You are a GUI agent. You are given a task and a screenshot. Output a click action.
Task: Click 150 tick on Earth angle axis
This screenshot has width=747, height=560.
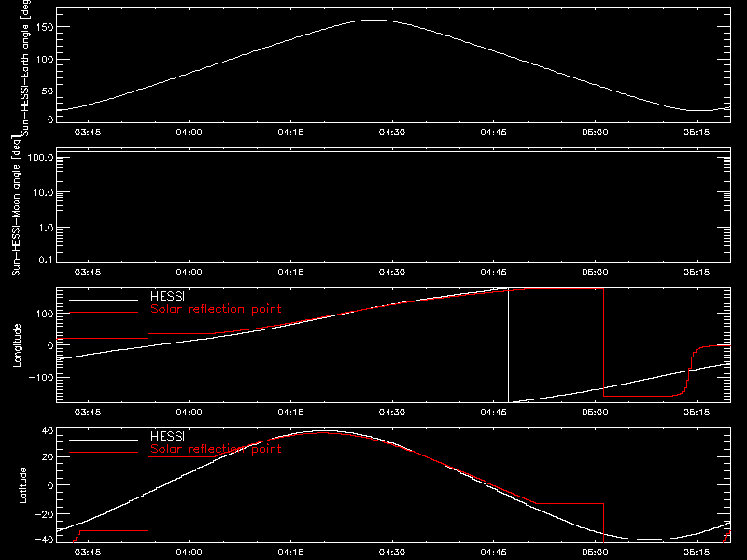pos(44,27)
